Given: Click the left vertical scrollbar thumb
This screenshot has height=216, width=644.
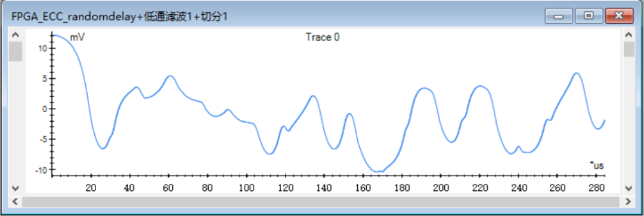Looking at the screenshot, I should [16, 51].
